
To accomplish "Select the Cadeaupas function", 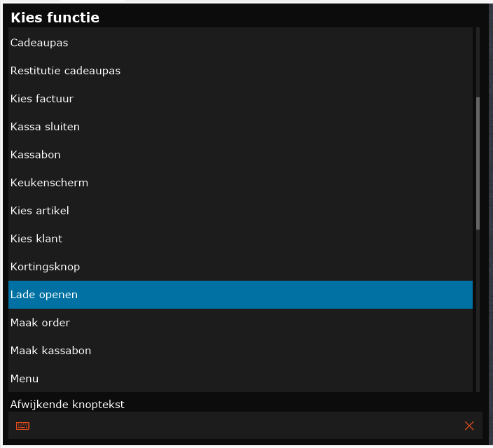I will [x=240, y=43].
